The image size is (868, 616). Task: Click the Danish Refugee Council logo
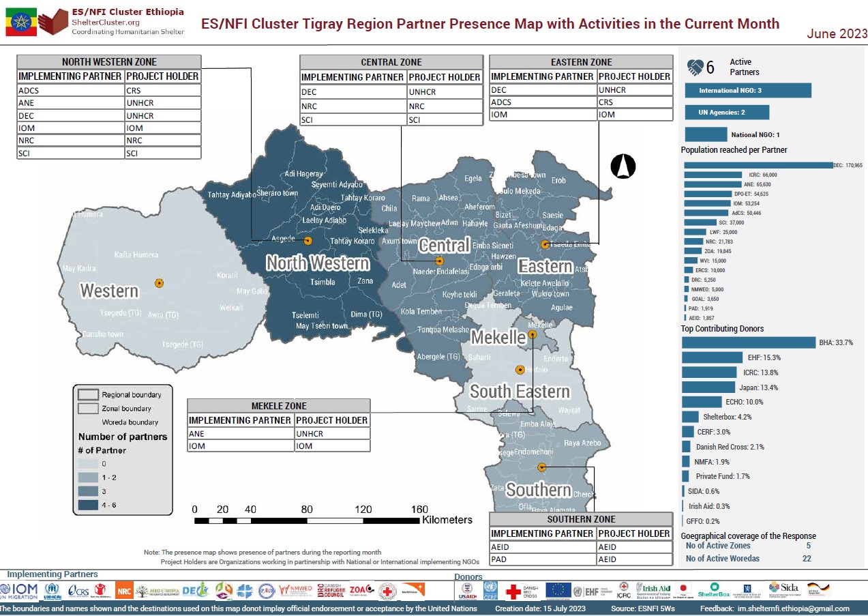click(332, 590)
